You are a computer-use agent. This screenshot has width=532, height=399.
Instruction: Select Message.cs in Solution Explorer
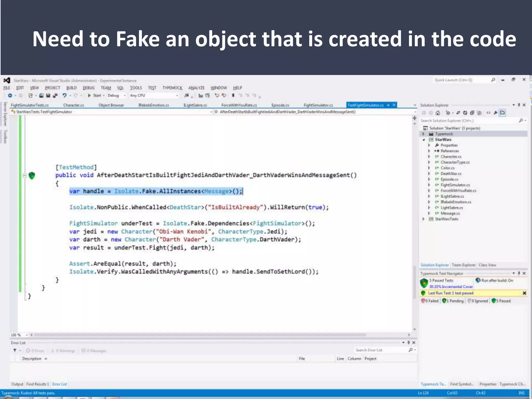[x=450, y=213]
